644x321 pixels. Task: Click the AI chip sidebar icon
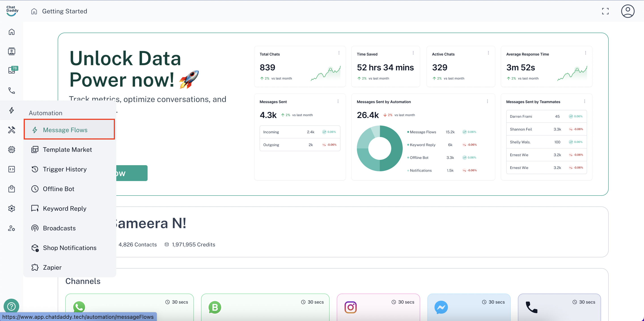[x=11, y=150]
